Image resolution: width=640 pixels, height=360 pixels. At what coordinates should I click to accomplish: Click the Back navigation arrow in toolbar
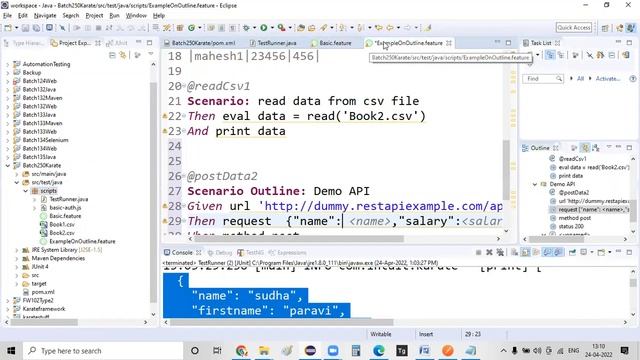(x=390, y=28)
